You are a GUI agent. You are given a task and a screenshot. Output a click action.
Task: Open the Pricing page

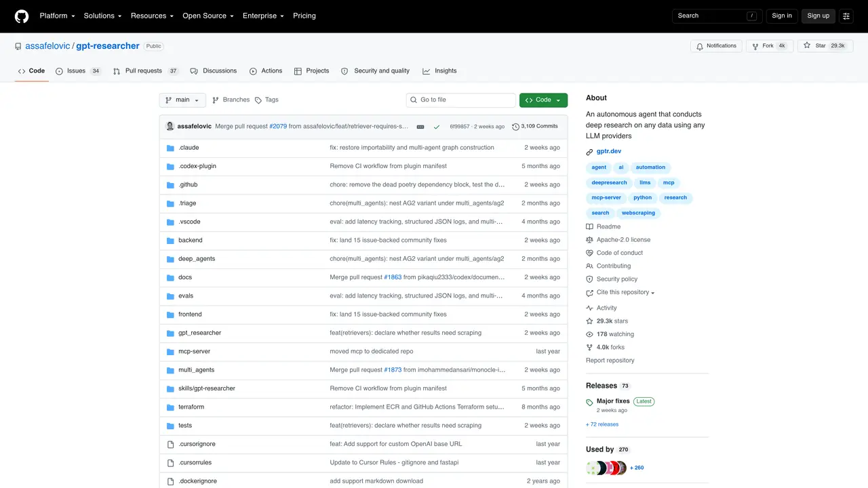304,16
